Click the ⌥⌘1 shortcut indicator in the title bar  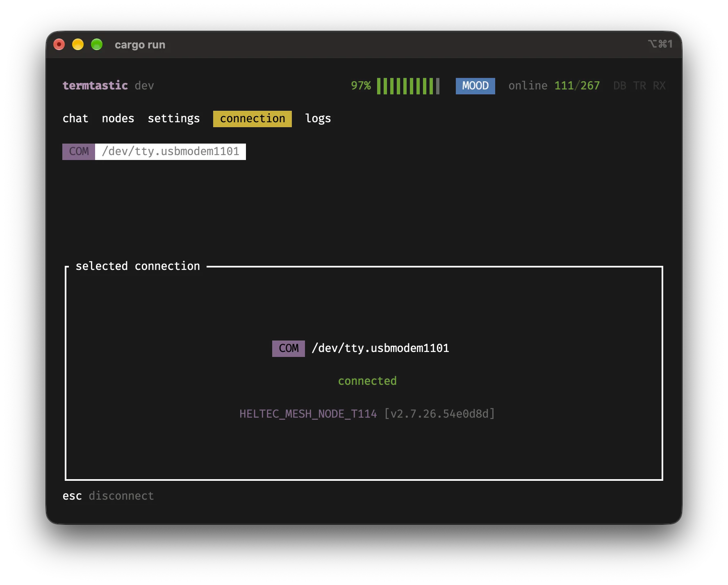coord(660,44)
